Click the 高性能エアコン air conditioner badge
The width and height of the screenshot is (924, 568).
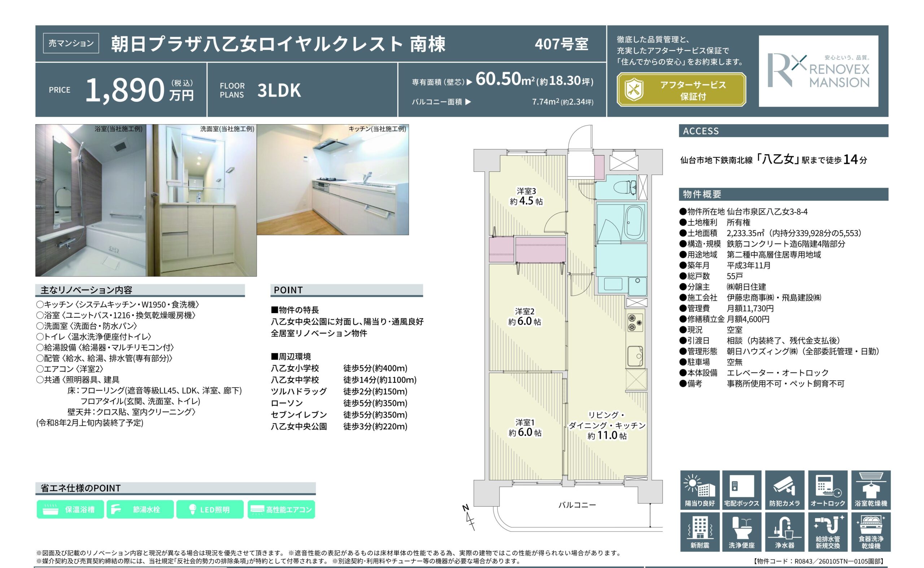tap(281, 510)
